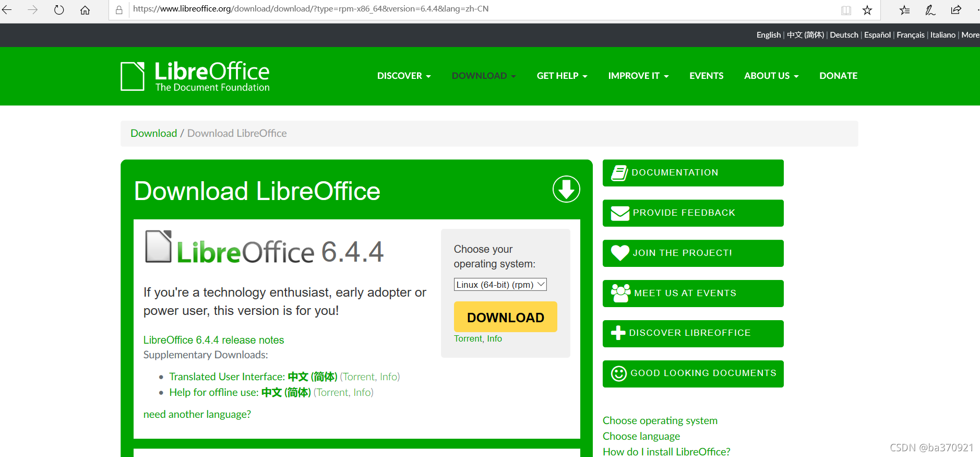Click Info link for Translated User Interface
The height and width of the screenshot is (457, 980).
point(388,377)
